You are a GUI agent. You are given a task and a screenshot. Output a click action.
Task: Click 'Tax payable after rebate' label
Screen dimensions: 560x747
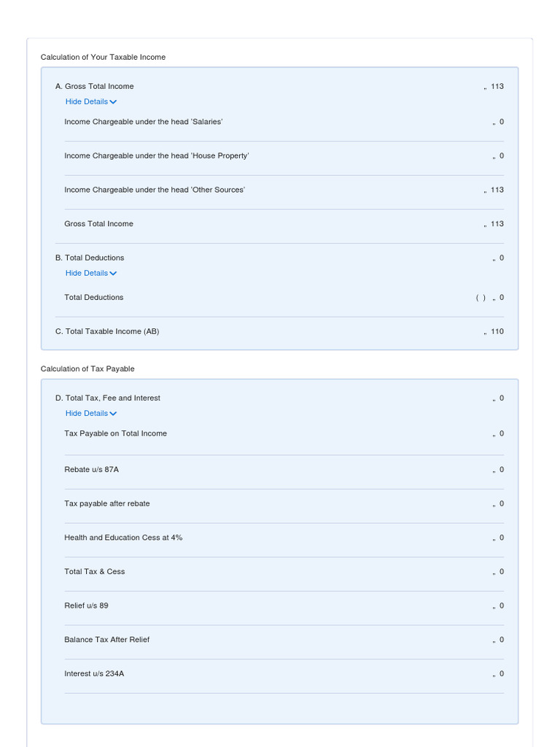(107, 503)
